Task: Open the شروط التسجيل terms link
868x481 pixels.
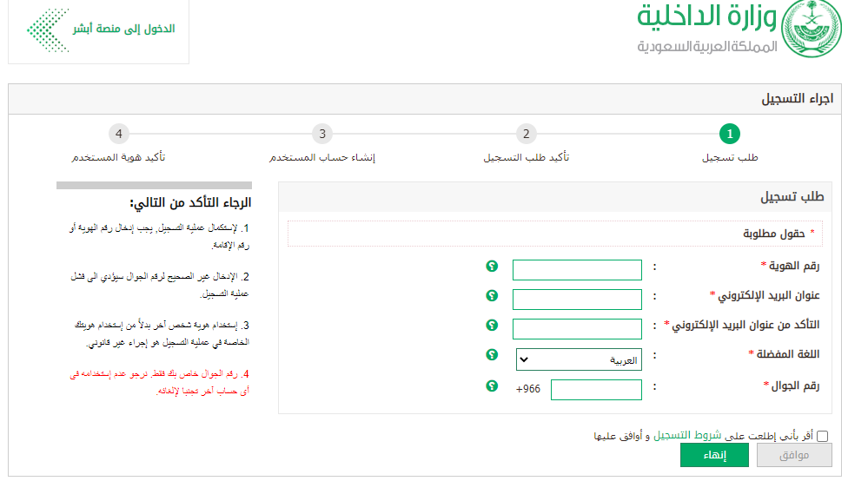Action: (x=687, y=435)
